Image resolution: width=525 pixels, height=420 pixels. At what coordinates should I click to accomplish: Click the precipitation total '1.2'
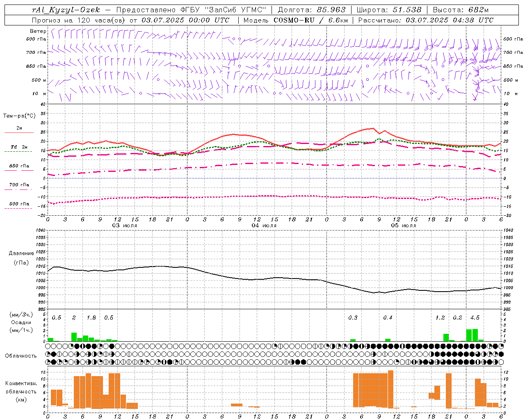(440, 318)
